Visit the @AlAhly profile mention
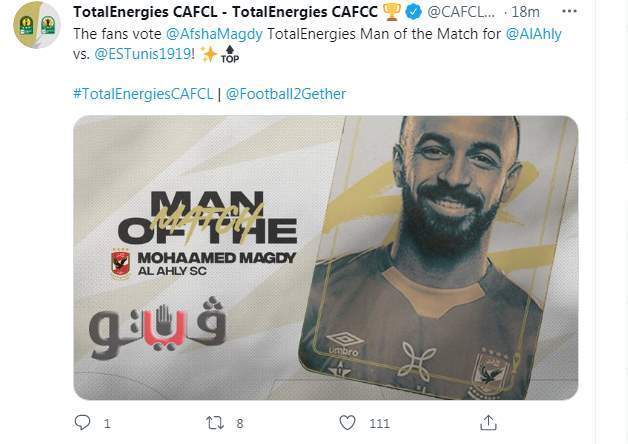Image resolution: width=628 pixels, height=444 pixels. click(x=533, y=34)
